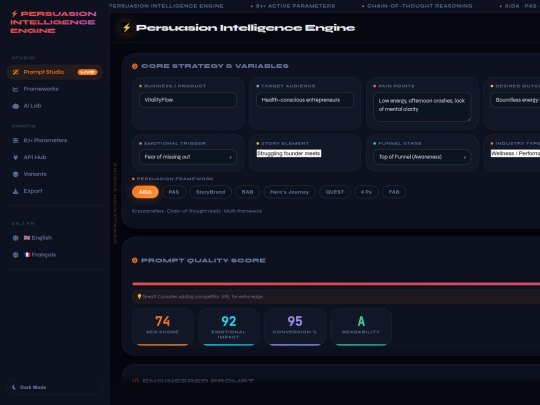Click the Industry Type input field

[x=515, y=153]
